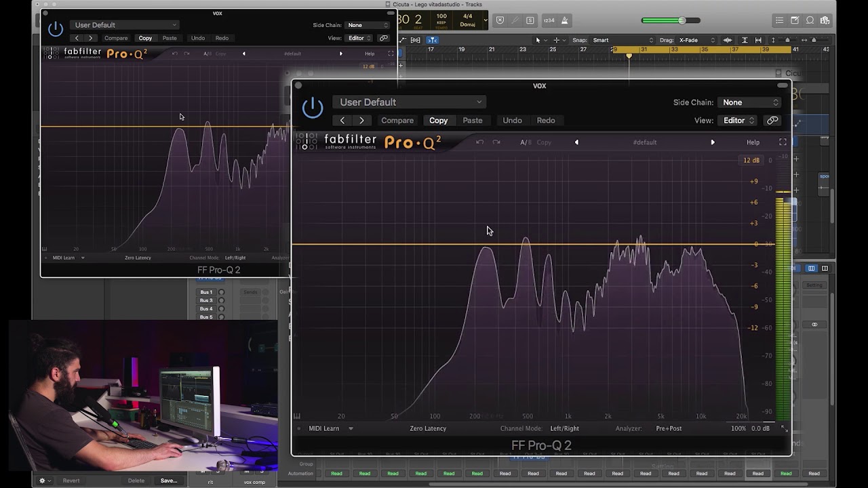Toggle full screen in the background Pro-Q 2 window

(x=391, y=54)
